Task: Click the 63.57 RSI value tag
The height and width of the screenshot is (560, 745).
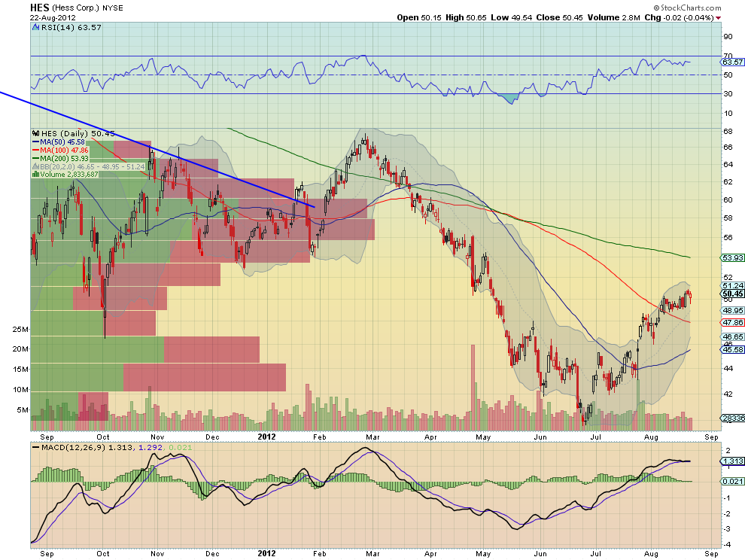Action: coord(732,62)
